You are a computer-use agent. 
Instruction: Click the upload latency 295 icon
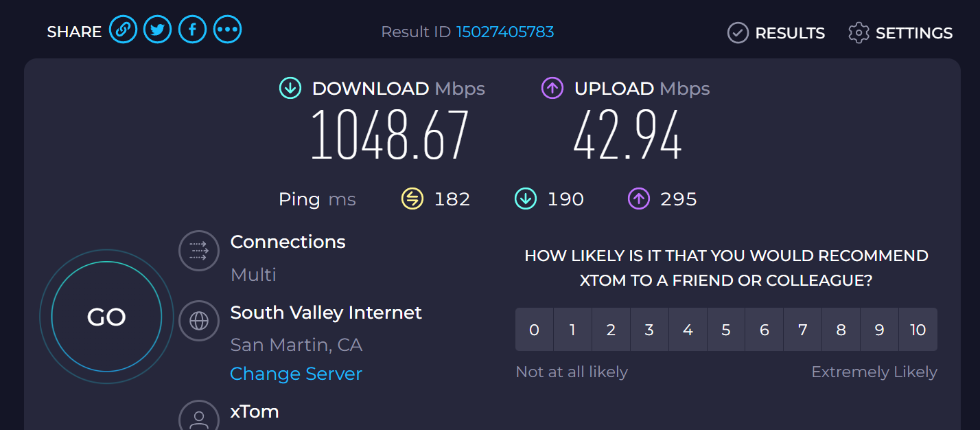click(639, 199)
